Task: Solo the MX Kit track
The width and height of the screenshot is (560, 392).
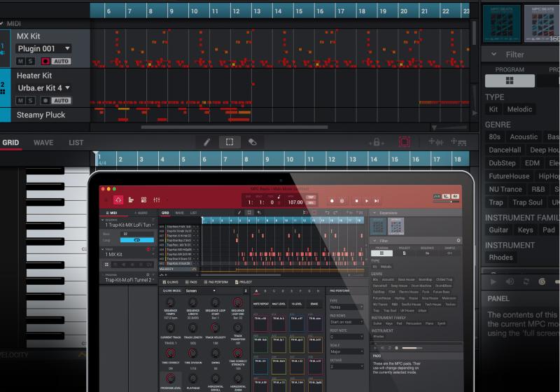Action: (x=30, y=62)
